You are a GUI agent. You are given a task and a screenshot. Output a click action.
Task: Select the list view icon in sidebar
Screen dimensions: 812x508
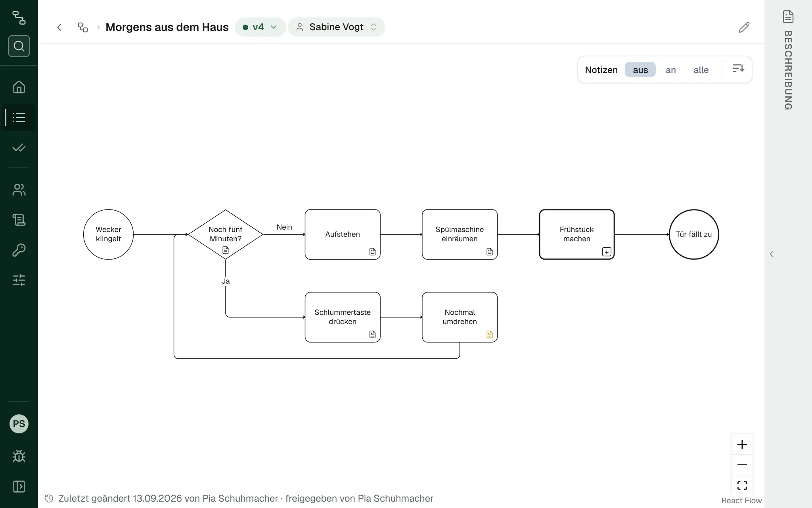tap(19, 117)
